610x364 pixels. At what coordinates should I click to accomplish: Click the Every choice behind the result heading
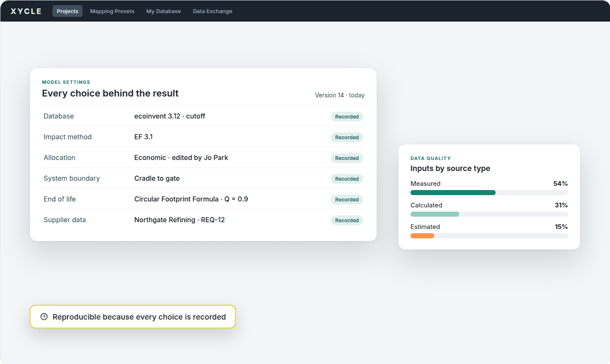[x=110, y=93]
